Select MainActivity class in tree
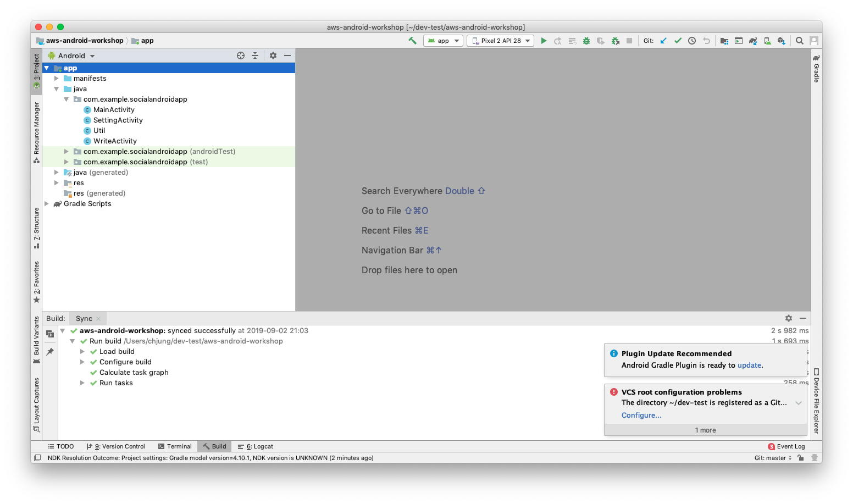 pyautogui.click(x=114, y=110)
